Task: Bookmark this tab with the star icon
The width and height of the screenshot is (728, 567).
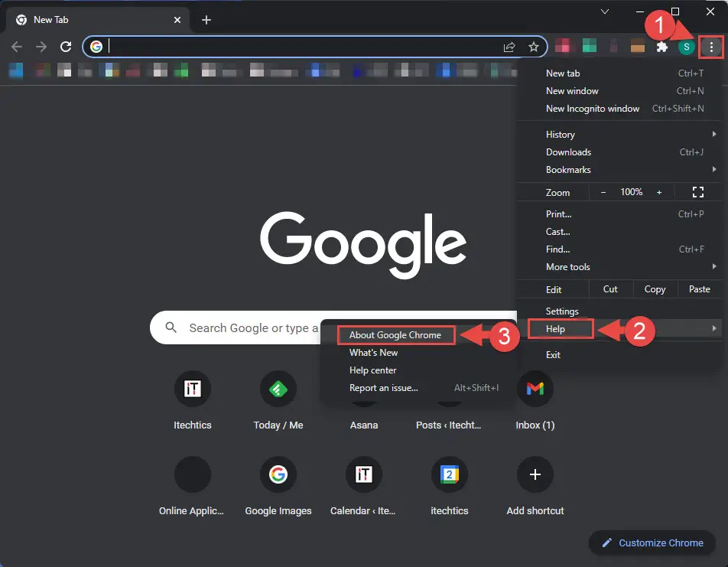Action: [x=534, y=47]
